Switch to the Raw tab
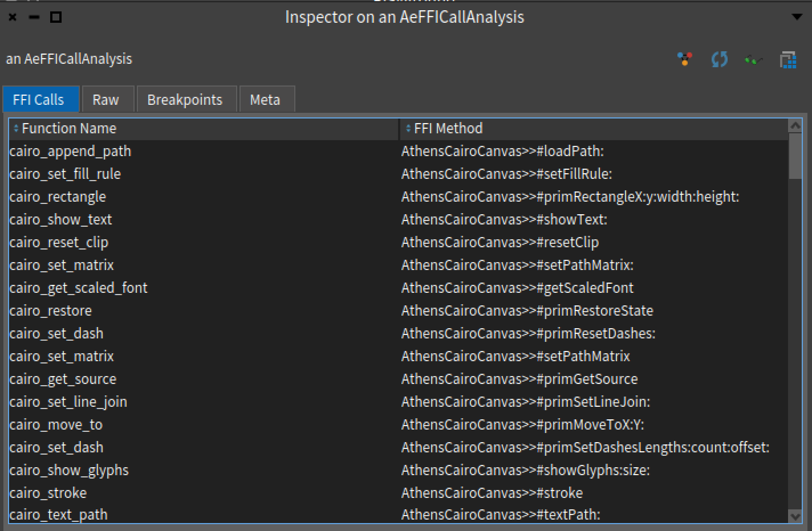Image resolution: width=812 pixels, height=531 pixels. [107, 99]
